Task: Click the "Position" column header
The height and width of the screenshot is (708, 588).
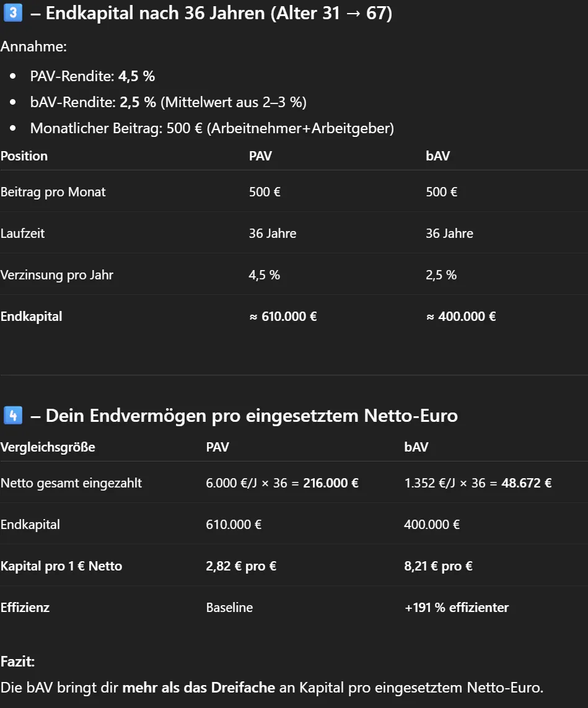Action: coord(24,156)
